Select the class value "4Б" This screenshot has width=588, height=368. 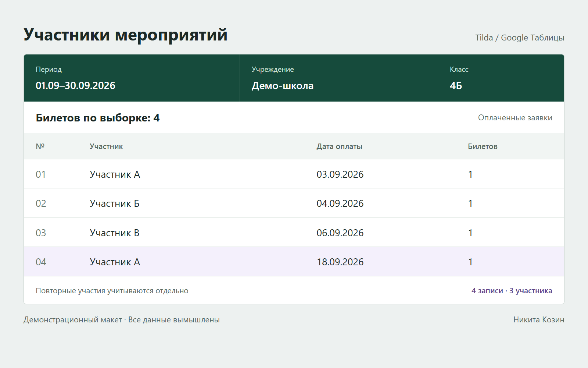tap(456, 85)
